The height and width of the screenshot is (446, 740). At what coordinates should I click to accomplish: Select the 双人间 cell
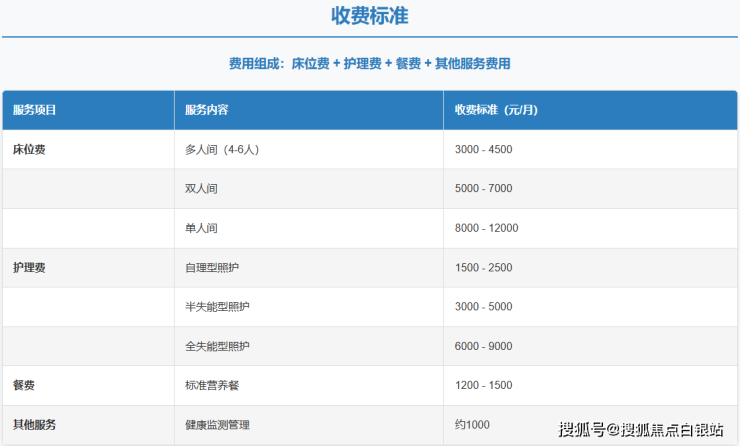(201, 188)
